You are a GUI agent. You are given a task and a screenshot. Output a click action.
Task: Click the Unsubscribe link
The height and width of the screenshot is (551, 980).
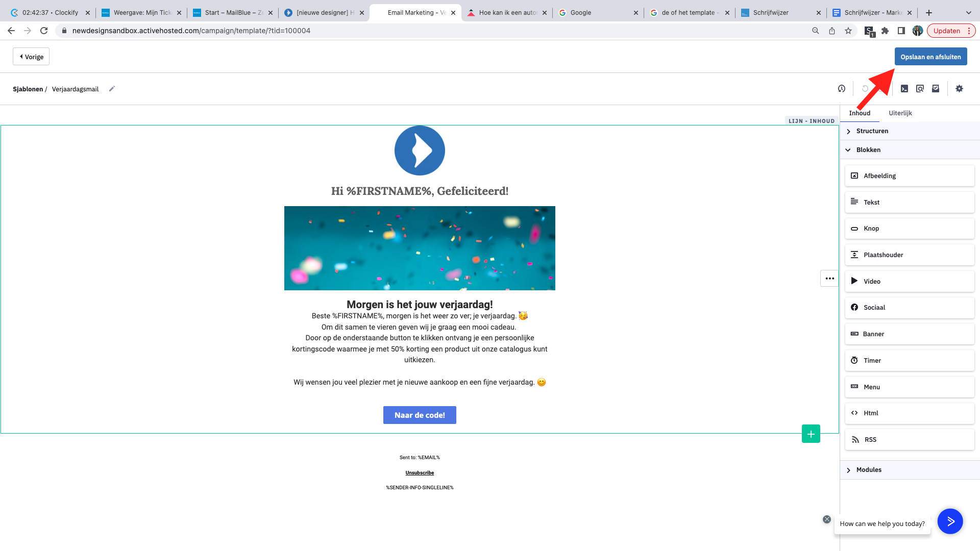[420, 473]
